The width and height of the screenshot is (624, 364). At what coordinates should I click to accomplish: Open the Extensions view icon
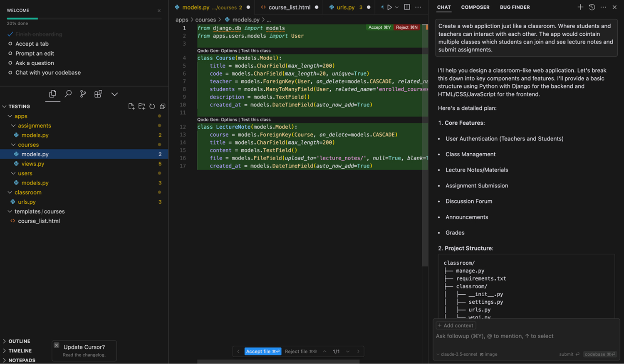98,94
